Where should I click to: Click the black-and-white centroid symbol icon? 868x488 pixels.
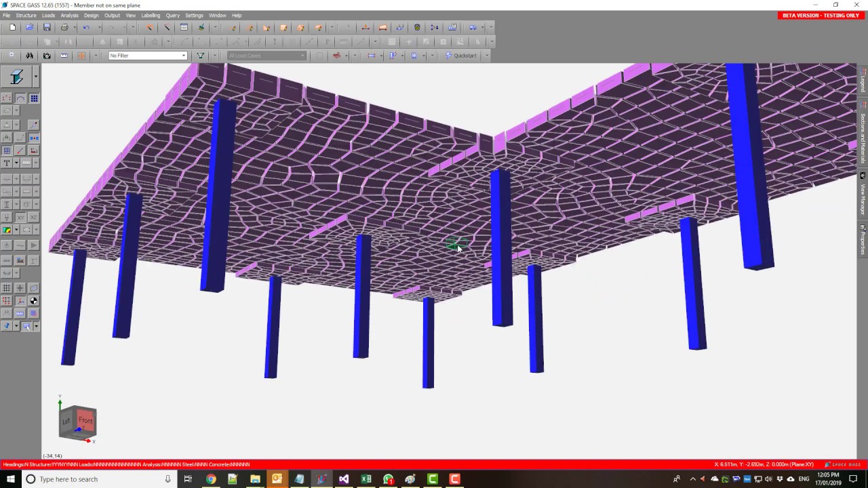click(34, 301)
